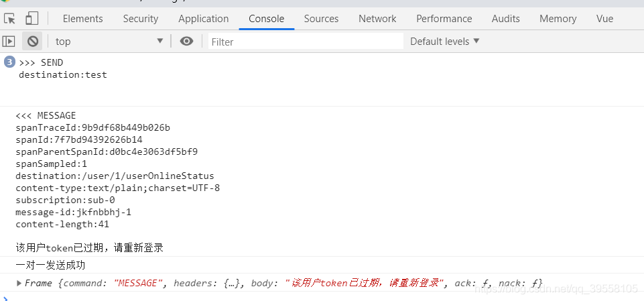
Task: Click in the Filter input field
Action: 305,42
